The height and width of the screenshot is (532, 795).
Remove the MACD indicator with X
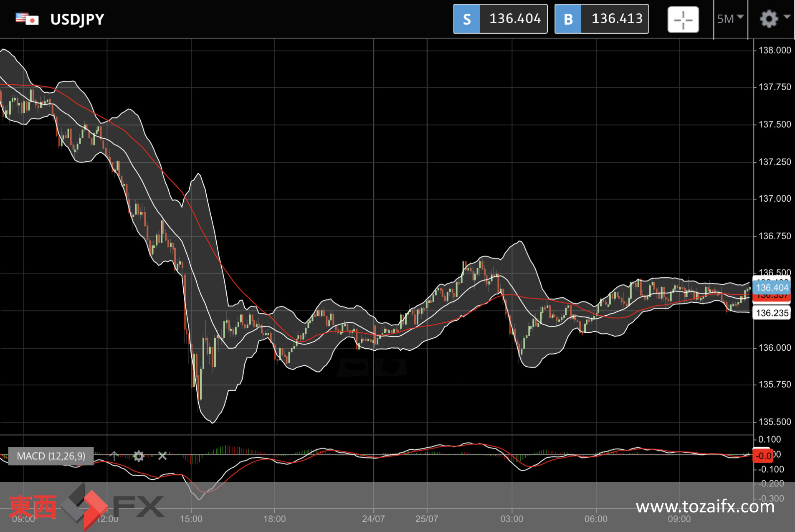(162, 456)
